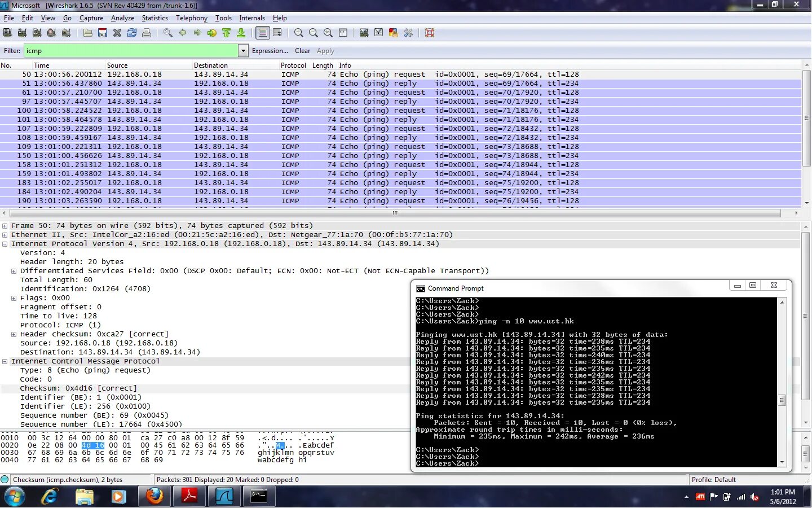This screenshot has width=812, height=508.
Task: Expand the Header checksum node
Action: pos(14,334)
